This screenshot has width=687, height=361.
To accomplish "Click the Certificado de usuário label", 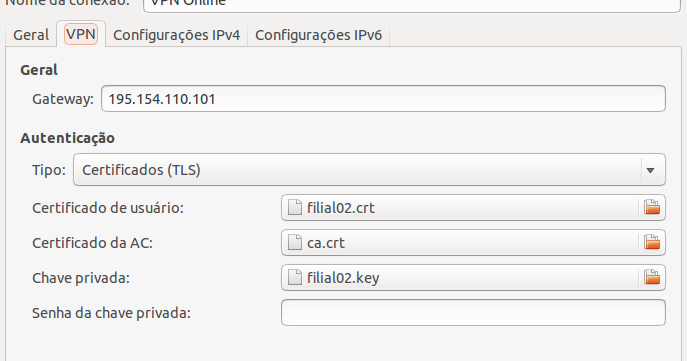I will 108,208.
